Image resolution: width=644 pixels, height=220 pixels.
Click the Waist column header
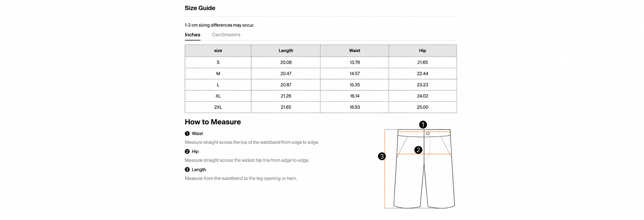(x=354, y=51)
